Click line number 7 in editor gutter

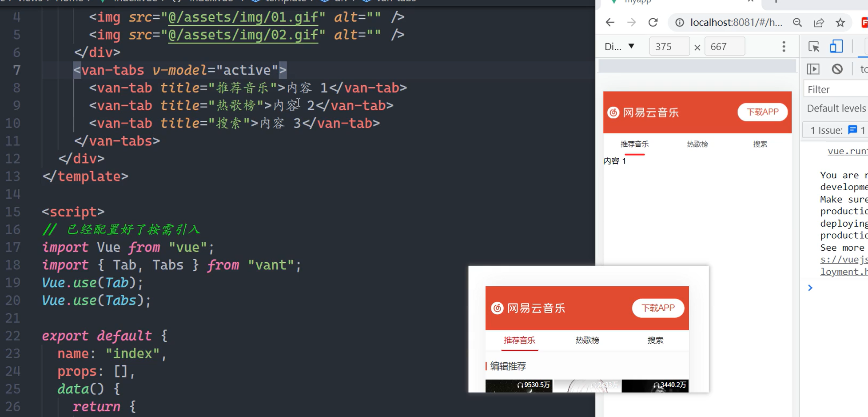pyautogui.click(x=16, y=70)
